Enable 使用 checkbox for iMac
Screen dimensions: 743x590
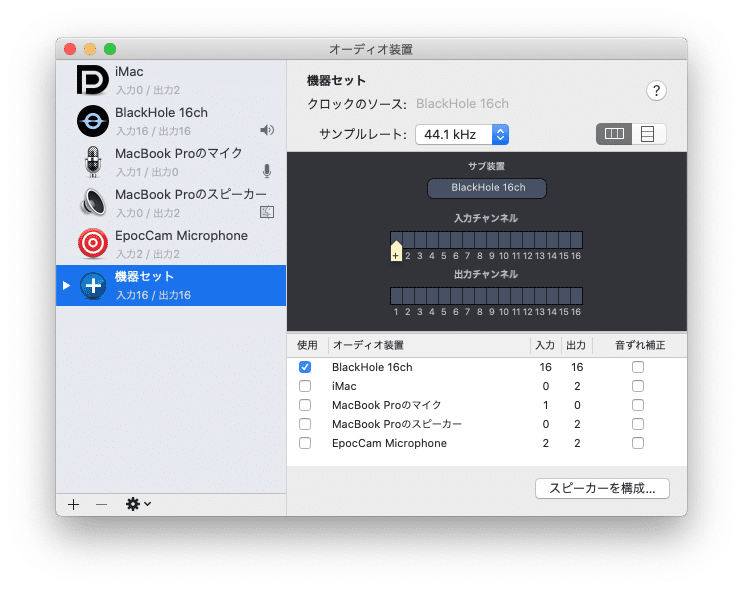(305, 386)
